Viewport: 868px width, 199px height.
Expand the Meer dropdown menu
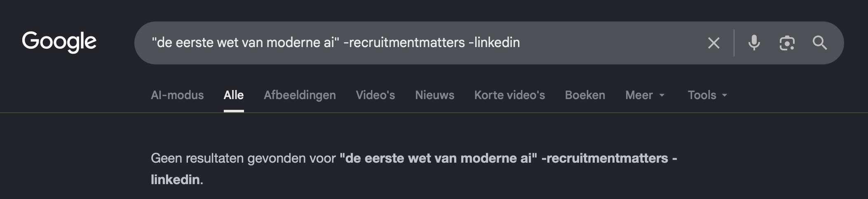[645, 95]
